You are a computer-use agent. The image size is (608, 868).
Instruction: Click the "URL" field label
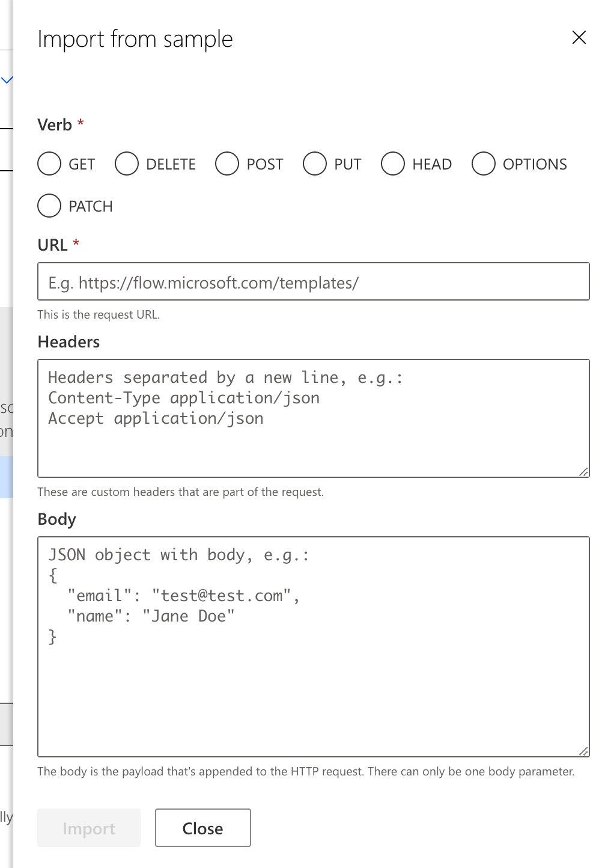(52, 245)
